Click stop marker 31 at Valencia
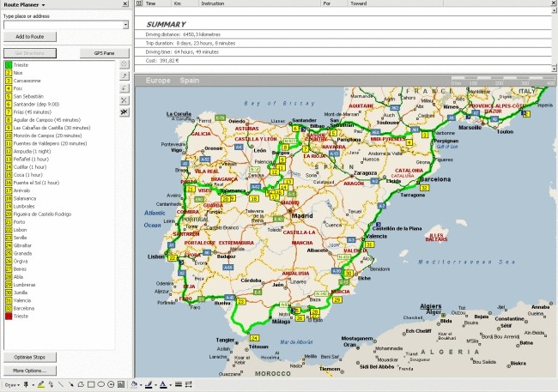Viewport: 558px width, 392px height. click(x=370, y=244)
